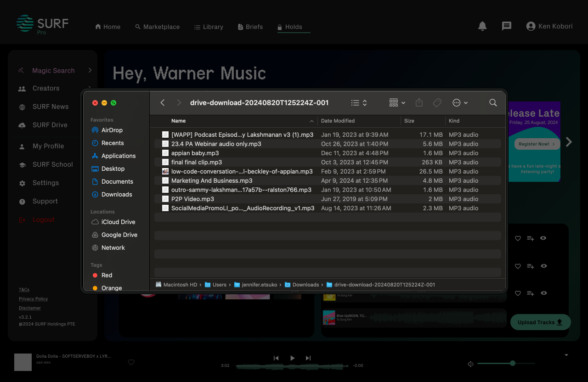Click Finder search magnifier icon
The width and height of the screenshot is (588, 382).
tap(493, 103)
